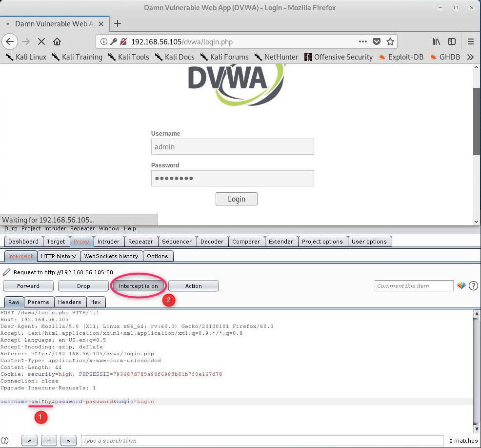Bookmark this page with star icon

coord(390,41)
